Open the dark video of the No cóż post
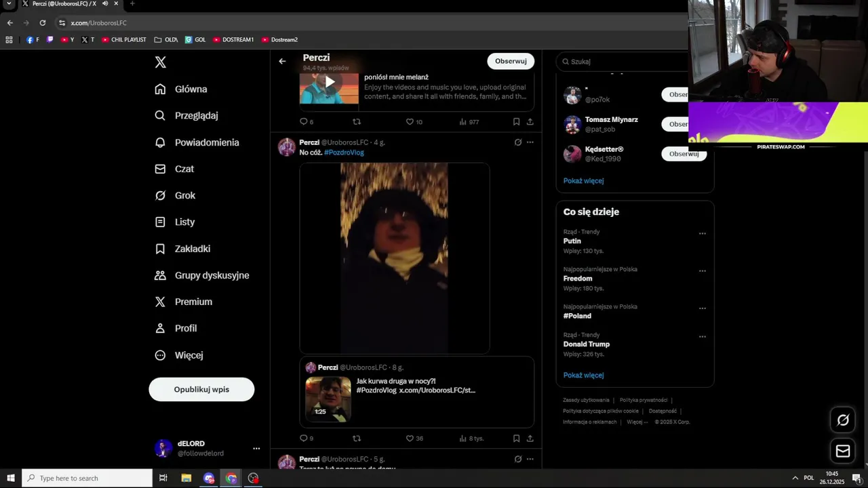 (x=395, y=258)
